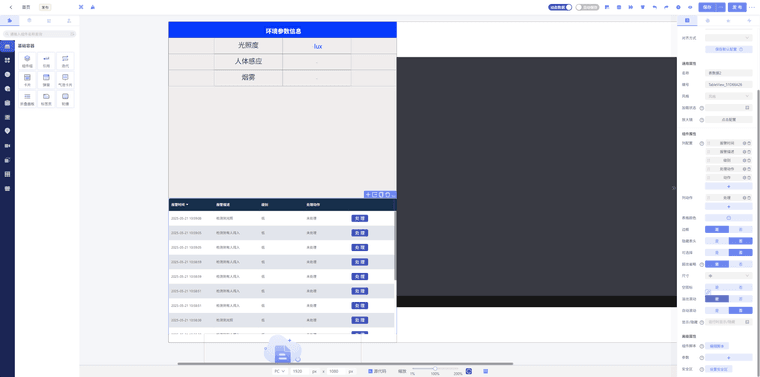Sort the table by 报警时间 header
760x377 pixels.
click(180, 204)
